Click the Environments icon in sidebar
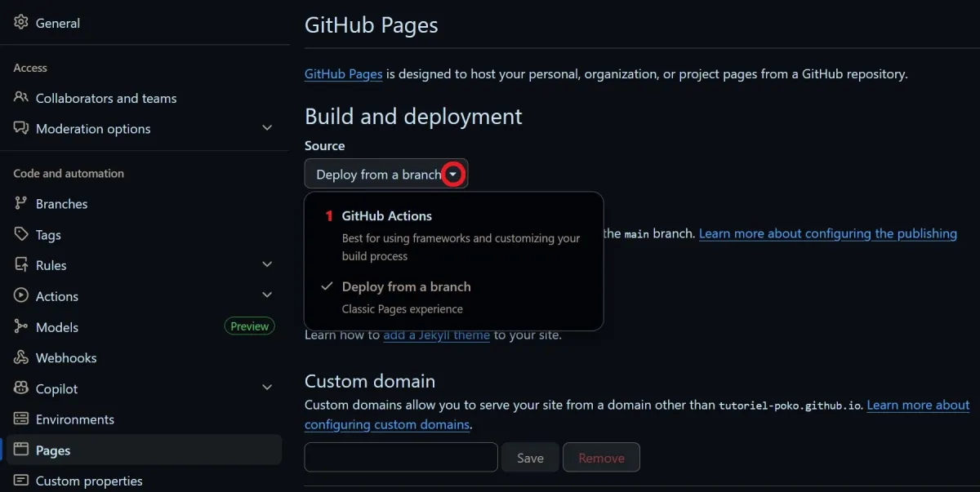The image size is (980, 492). point(21,419)
